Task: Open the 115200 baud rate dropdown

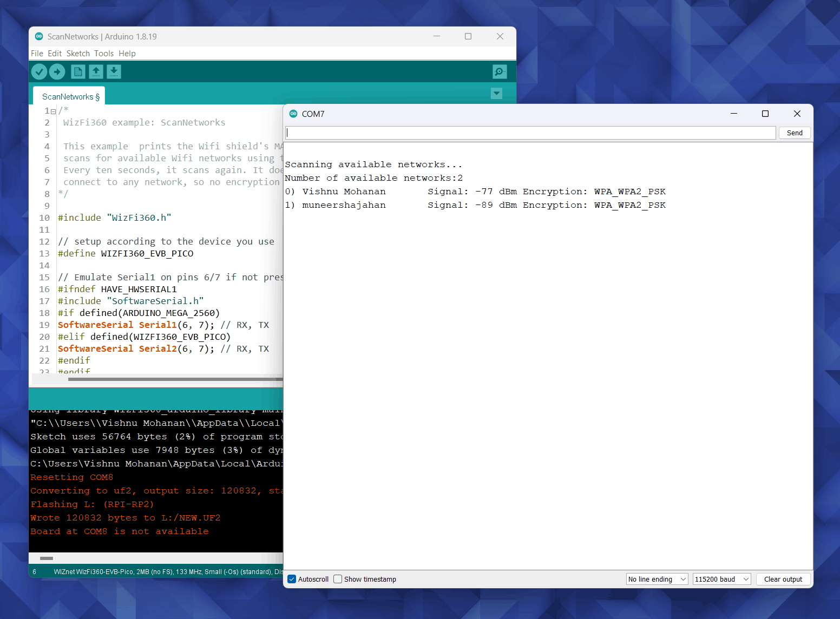Action: (722, 579)
